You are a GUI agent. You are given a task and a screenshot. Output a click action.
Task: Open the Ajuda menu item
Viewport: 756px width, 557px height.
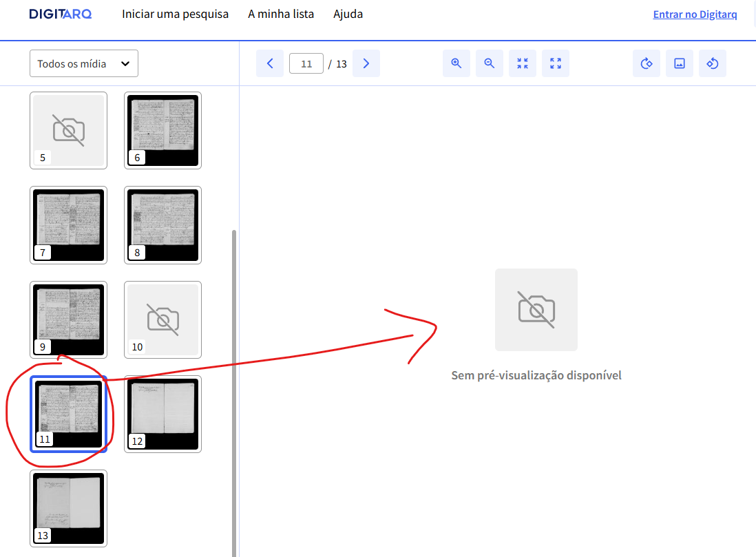coord(348,14)
